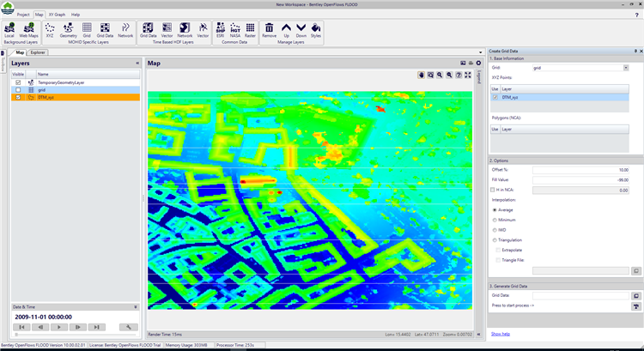Pin the Create Grid Data panel
This screenshot has height=351, width=644.
(x=635, y=51)
